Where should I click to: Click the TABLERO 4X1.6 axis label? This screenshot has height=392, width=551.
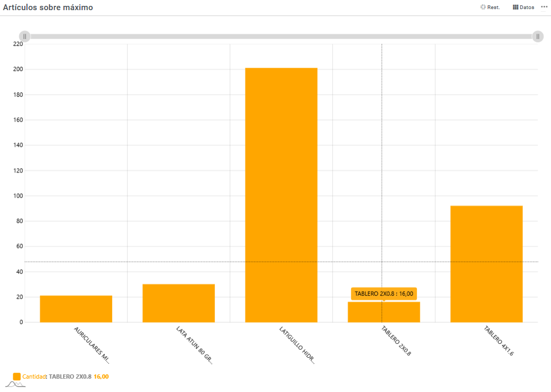click(499, 341)
